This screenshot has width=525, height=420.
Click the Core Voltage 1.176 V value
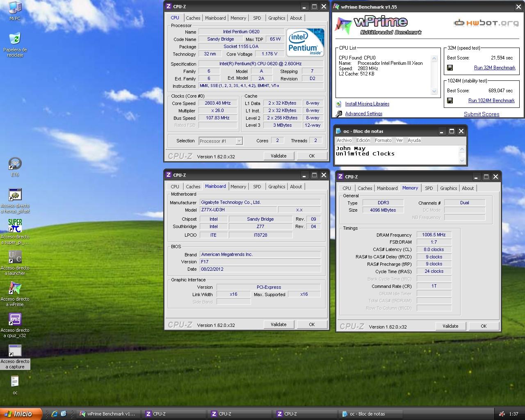pyautogui.click(x=269, y=54)
